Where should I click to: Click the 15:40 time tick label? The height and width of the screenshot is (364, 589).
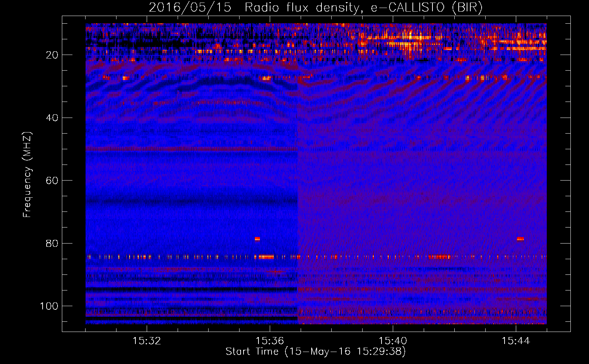(x=393, y=341)
